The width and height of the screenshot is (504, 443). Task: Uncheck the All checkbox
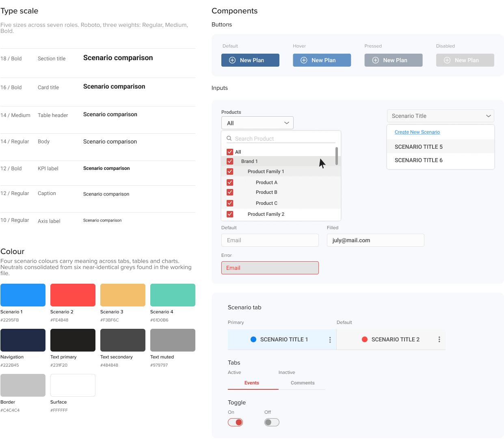coord(230,152)
